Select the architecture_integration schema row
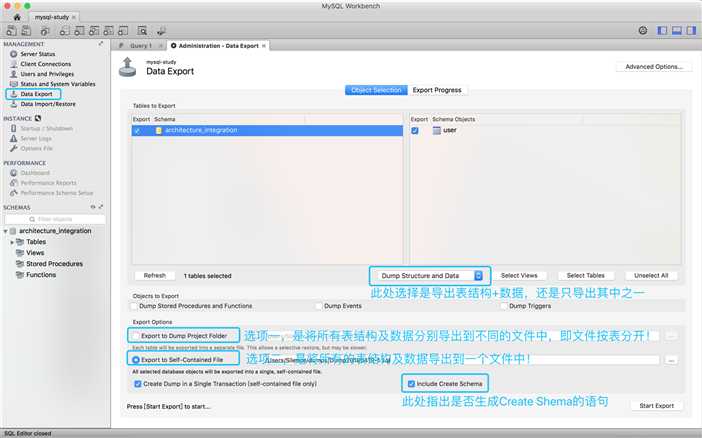Viewport: 702px width, 438px height. [267, 130]
